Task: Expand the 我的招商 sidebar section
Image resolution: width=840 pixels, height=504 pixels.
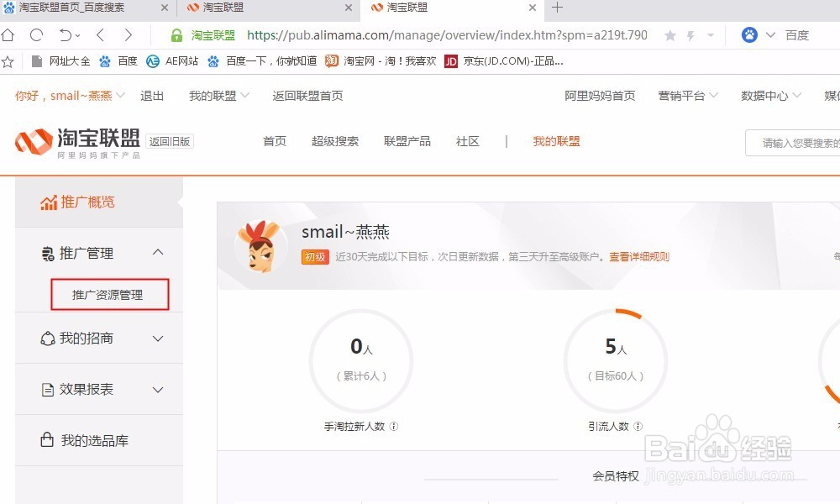Action: coord(99,338)
